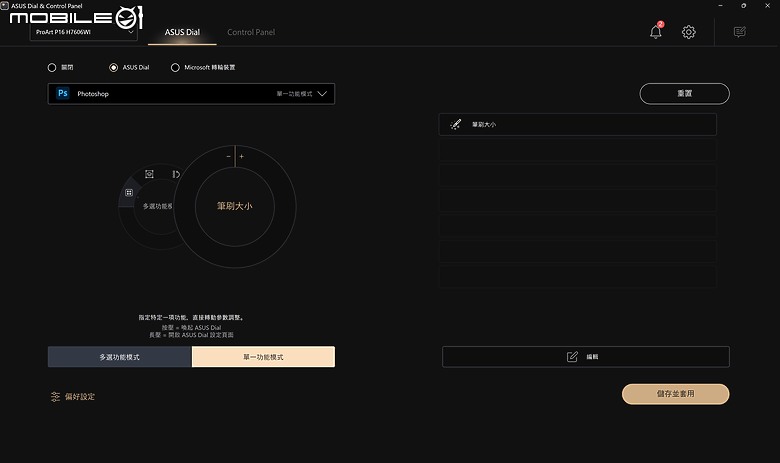Viewport: 780px width, 463px height.
Task: Click the 編輯 edit button
Action: click(586, 357)
